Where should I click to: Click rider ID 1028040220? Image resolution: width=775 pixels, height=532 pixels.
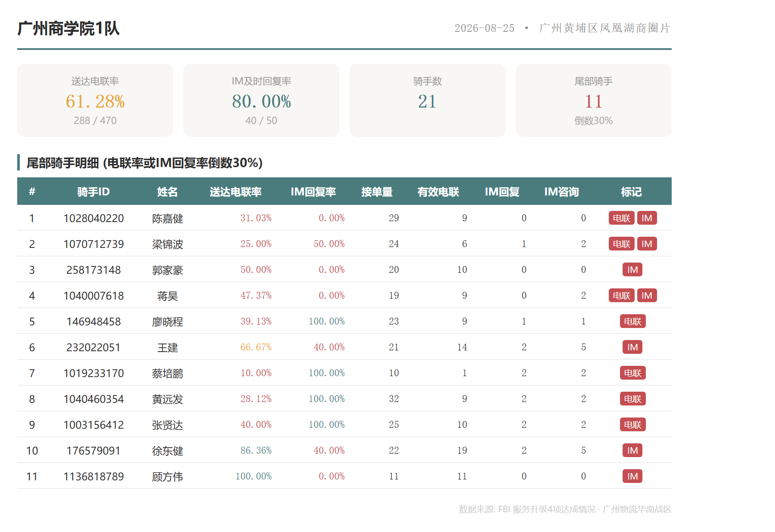93,218
